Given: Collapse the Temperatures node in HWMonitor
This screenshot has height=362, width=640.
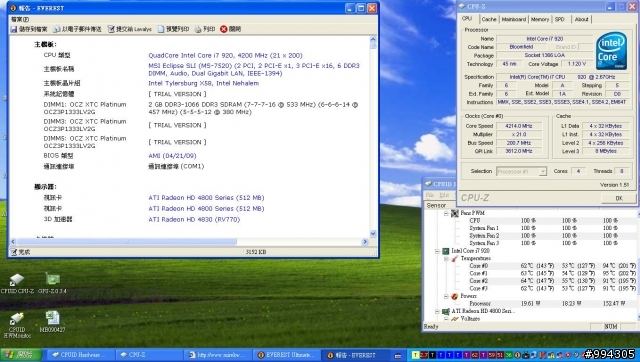Looking at the screenshot, I should tap(446, 259).
